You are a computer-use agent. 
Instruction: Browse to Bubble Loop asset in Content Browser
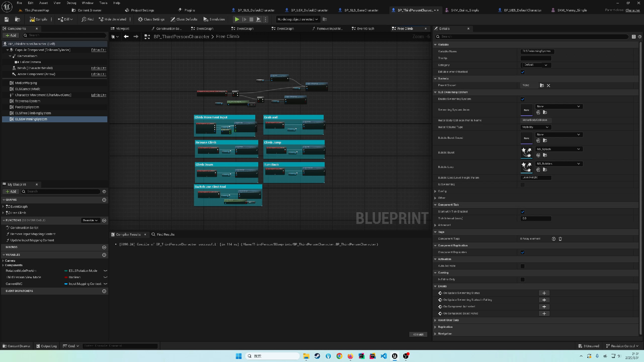click(545, 170)
